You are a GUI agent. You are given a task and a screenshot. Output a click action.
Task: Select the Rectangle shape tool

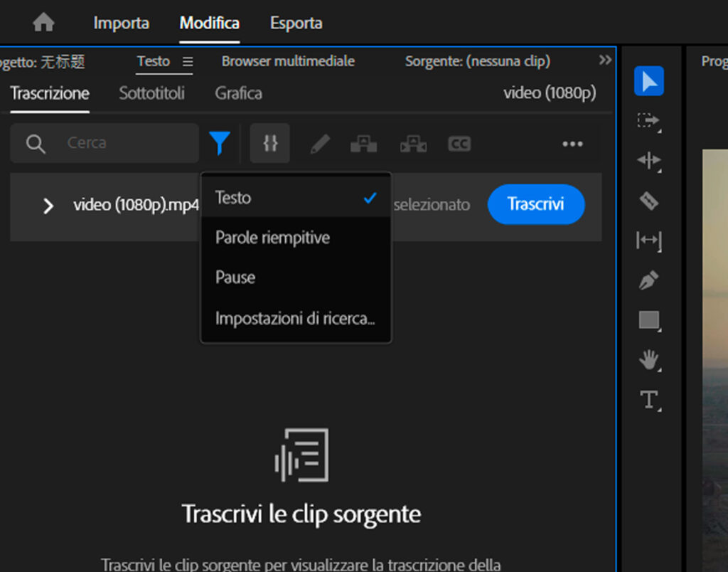click(x=648, y=320)
